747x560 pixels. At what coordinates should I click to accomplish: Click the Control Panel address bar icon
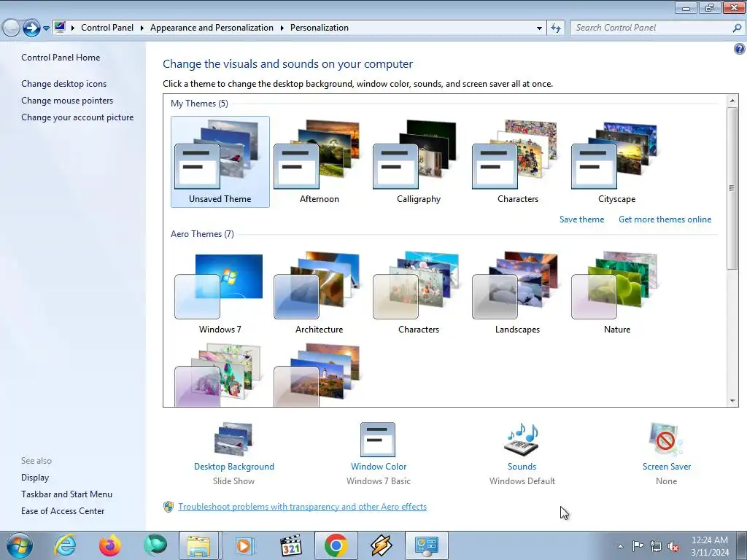pos(60,27)
